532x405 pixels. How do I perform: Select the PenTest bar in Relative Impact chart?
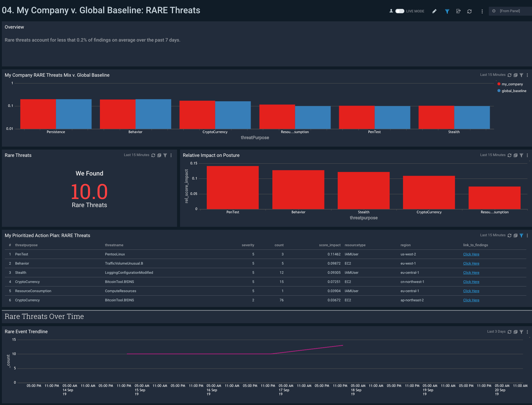click(x=233, y=188)
